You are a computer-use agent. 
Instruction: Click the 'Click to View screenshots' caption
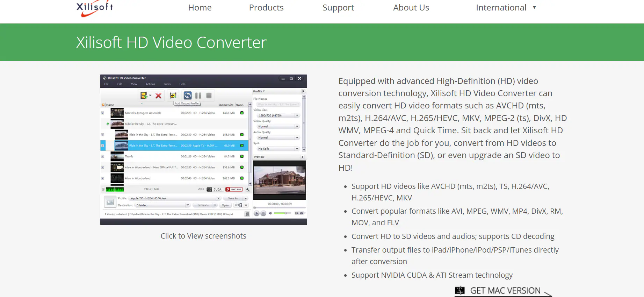tap(203, 236)
